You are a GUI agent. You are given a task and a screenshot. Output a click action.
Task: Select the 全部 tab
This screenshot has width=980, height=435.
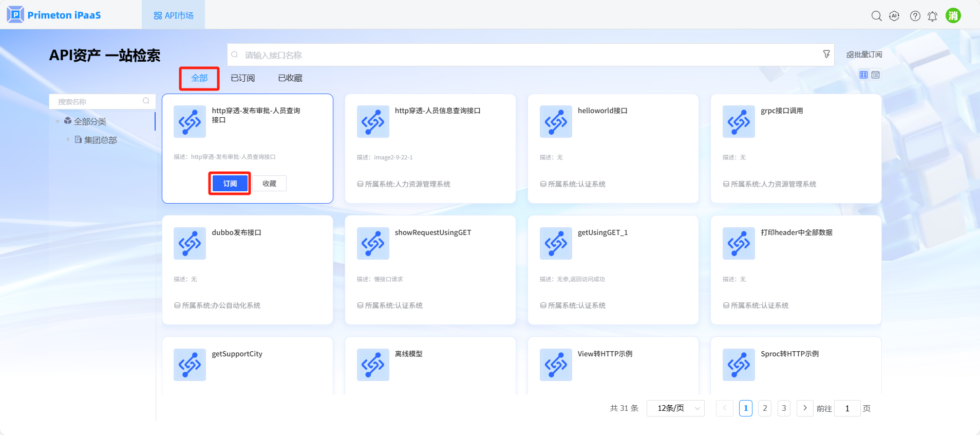click(199, 78)
